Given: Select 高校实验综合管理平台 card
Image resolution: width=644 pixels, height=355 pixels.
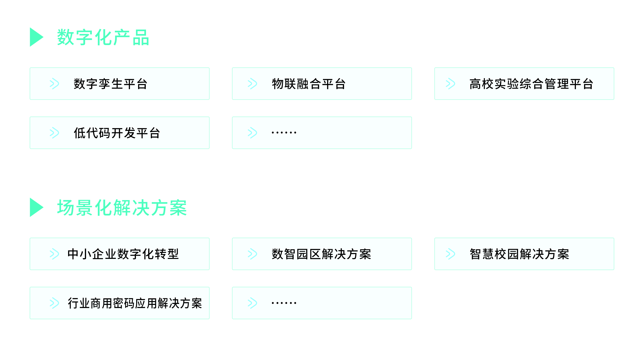Looking at the screenshot, I should click(524, 83).
